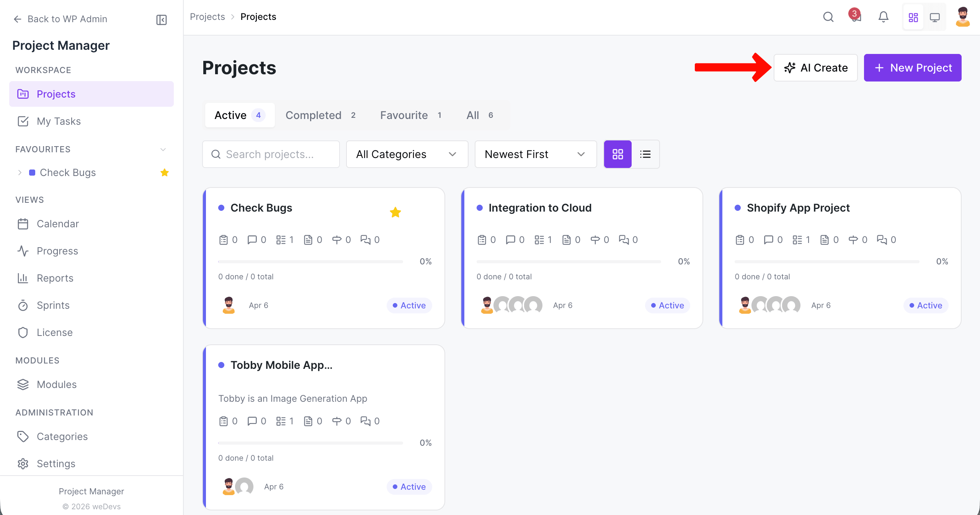This screenshot has height=515, width=980.
Task: Create a project with AI Create
Action: pyautogui.click(x=815, y=68)
